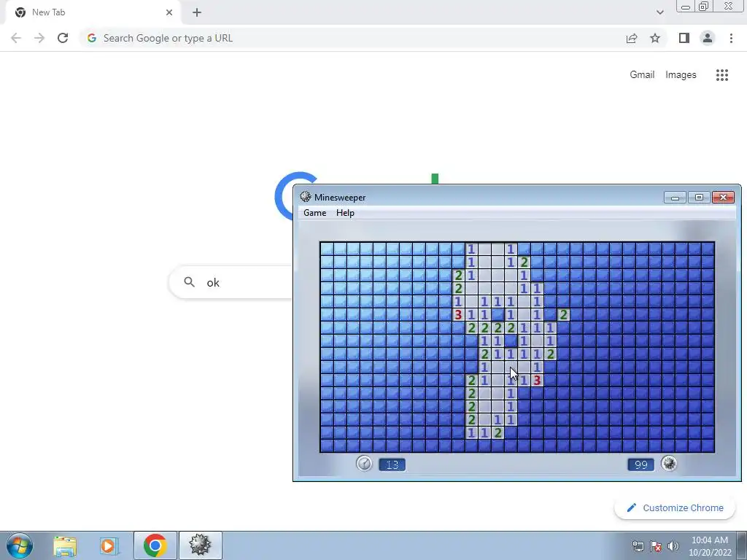
Task: Click the magnifier in Google search box
Action: coord(189,282)
